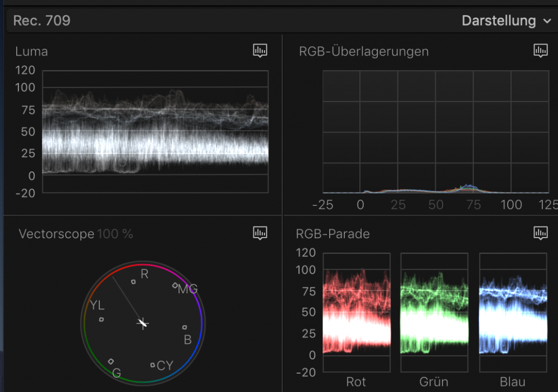Click the Vectorscope 100 % title label
The height and width of the screenshot is (392, 558).
pos(76,234)
